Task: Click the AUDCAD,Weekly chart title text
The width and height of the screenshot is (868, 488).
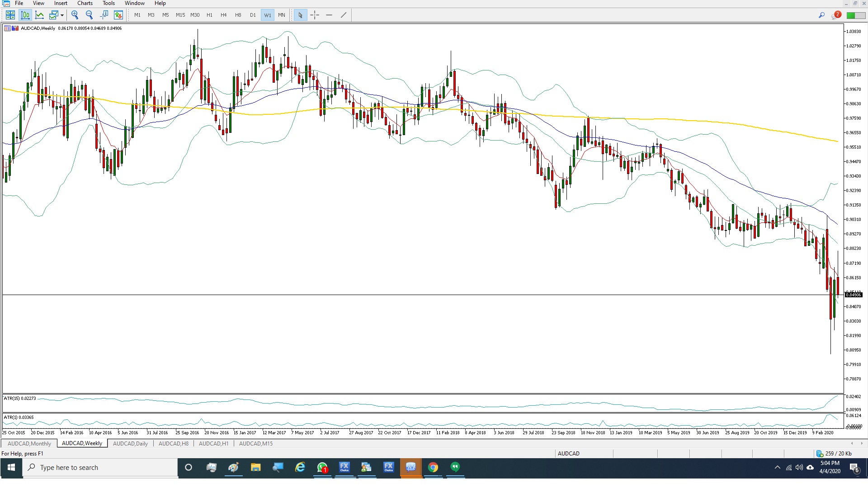Action: click(x=38, y=28)
